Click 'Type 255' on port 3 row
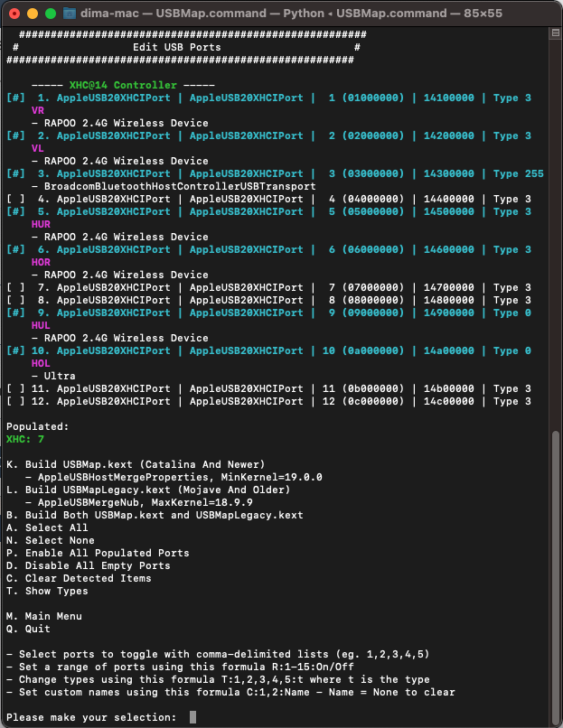This screenshot has height=728, width=563. click(x=519, y=173)
